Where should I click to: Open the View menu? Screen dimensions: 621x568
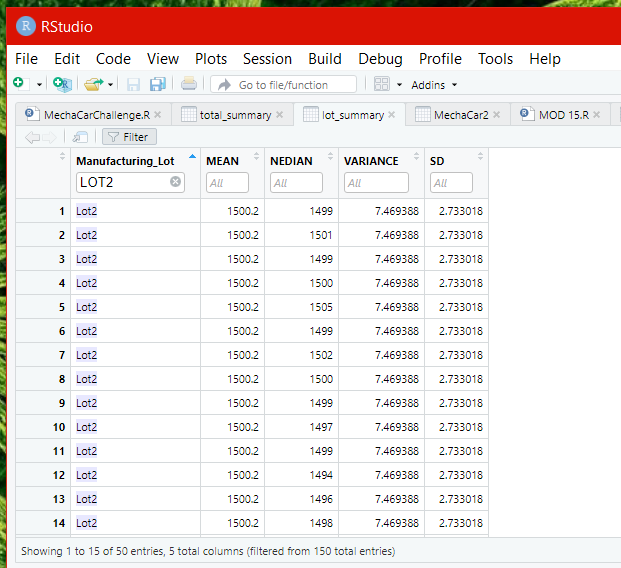click(x=163, y=59)
